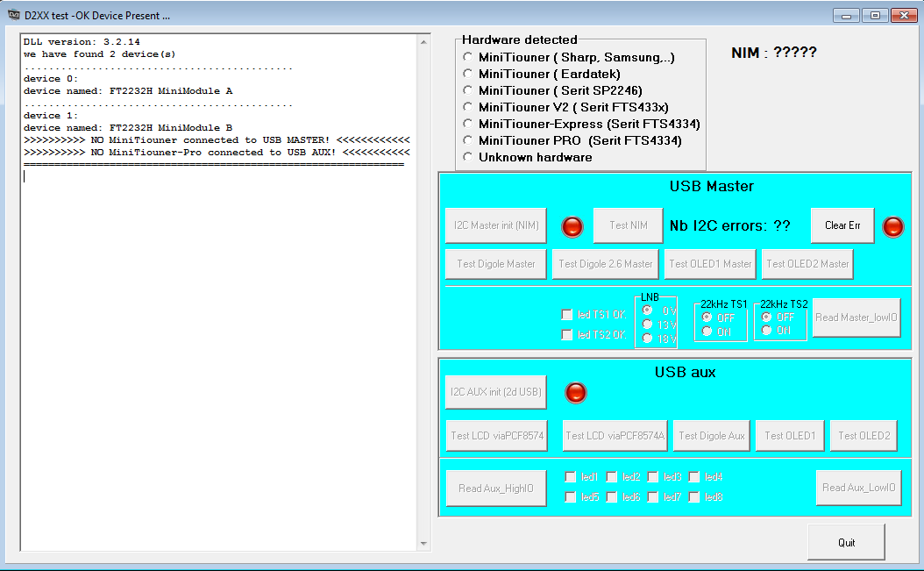Set LNB voltage to 18 V
The image size is (924, 571).
[x=648, y=339]
